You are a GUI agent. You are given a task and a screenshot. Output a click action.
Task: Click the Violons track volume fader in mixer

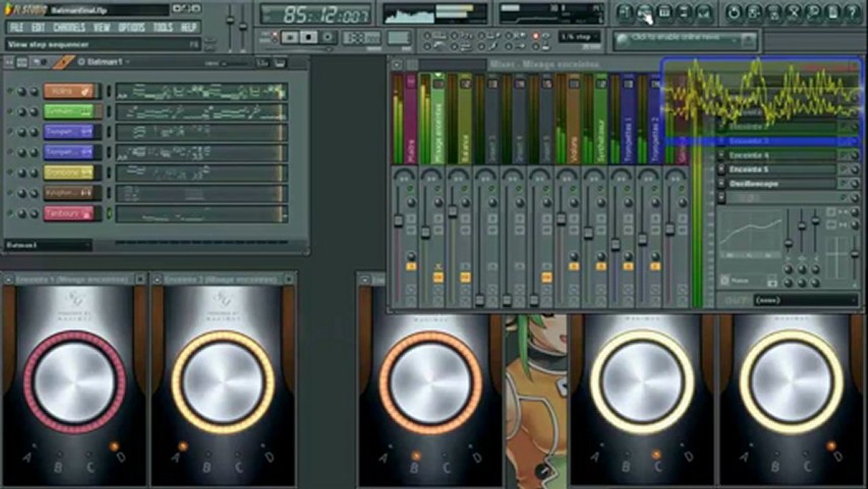tap(561, 219)
